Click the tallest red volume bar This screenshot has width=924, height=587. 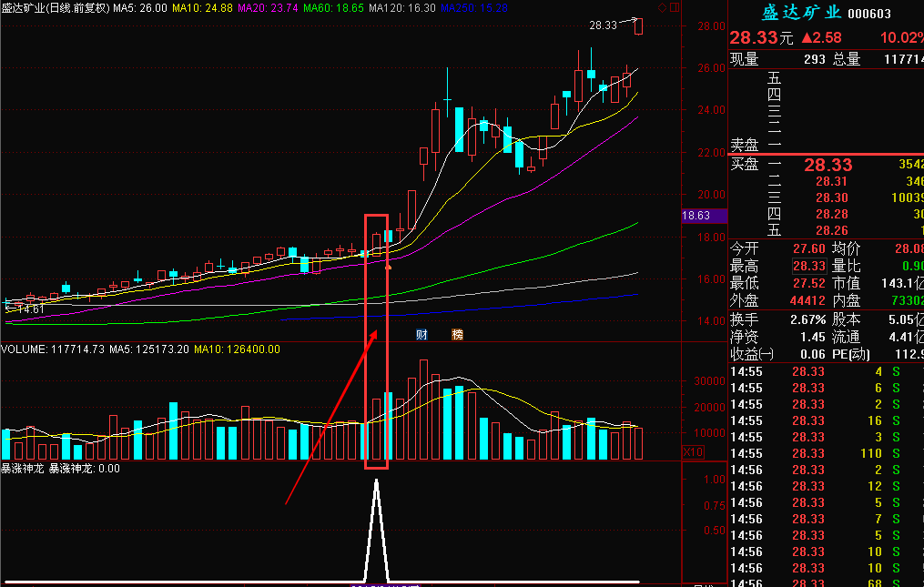(x=423, y=410)
